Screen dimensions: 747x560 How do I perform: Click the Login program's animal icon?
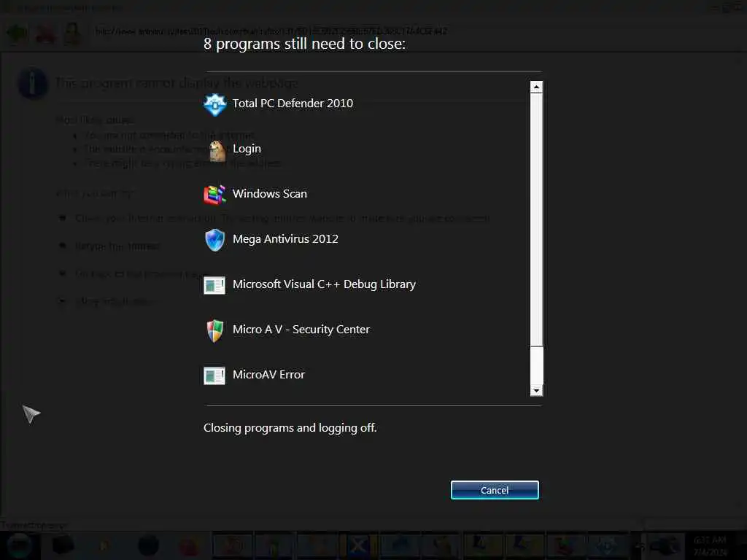(217, 150)
